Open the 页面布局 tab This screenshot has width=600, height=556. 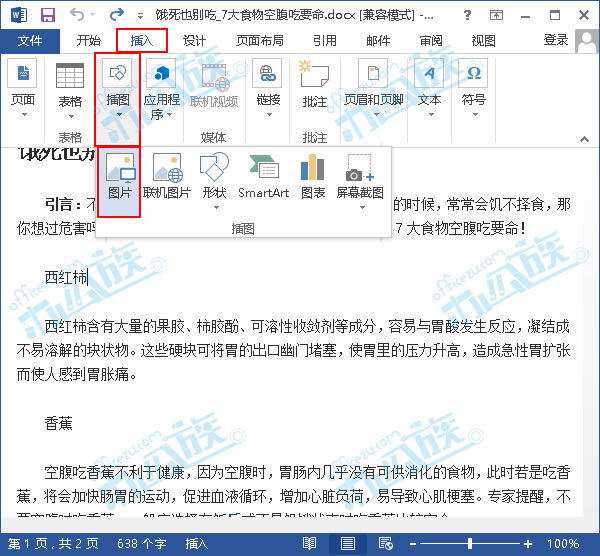pyautogui.click(x=260, y=40)
